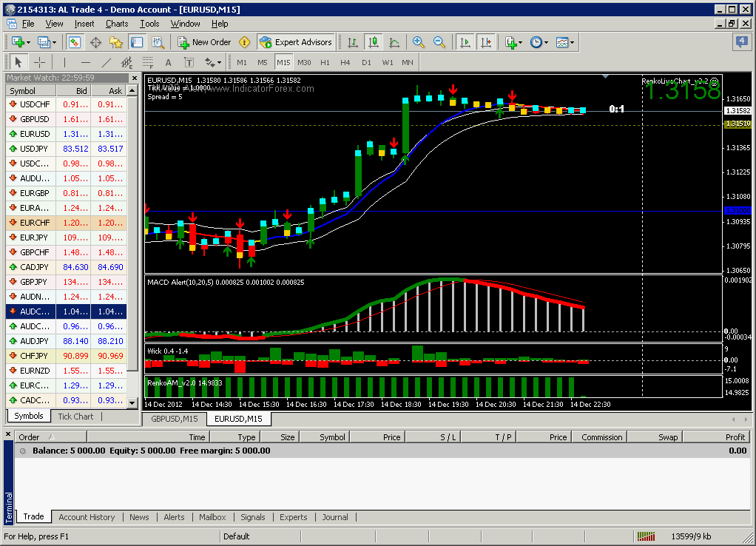Expand the Periods clock dropdown arrow

[546, 42]
